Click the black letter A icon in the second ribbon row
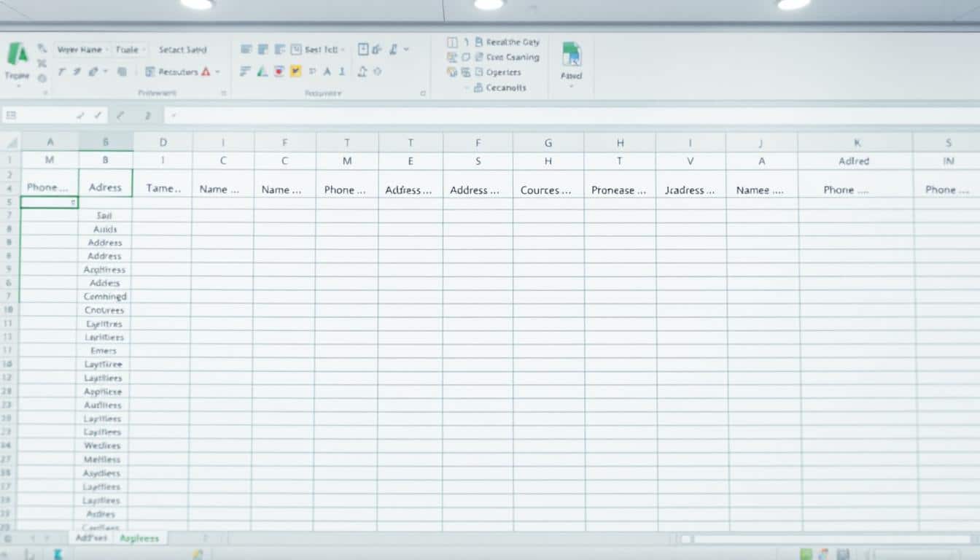 (x=327, y=71)
